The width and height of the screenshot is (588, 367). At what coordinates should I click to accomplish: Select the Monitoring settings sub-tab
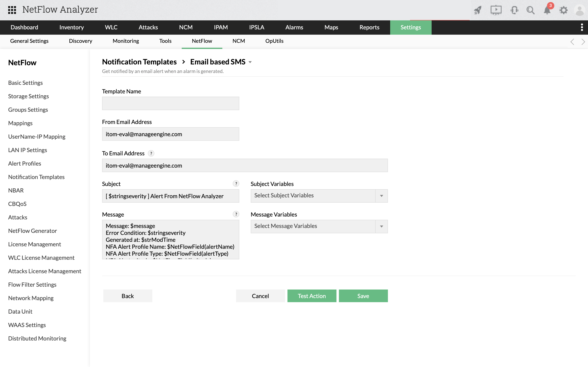pos(126,41)
